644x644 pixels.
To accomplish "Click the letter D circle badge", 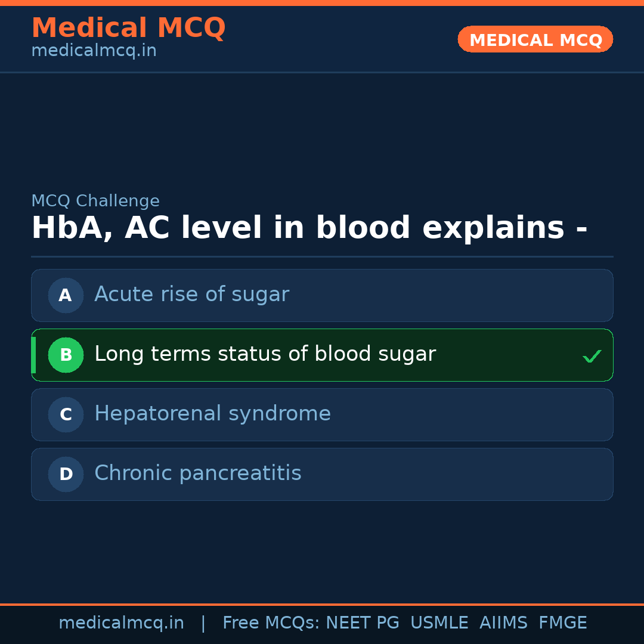I will 66,474.
